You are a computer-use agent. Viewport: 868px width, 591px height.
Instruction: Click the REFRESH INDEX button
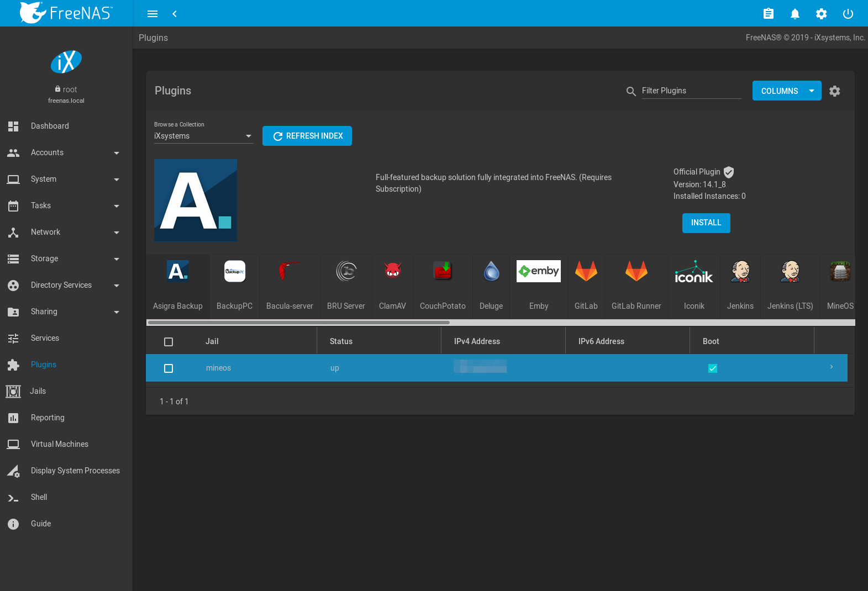tap(307, 136)
